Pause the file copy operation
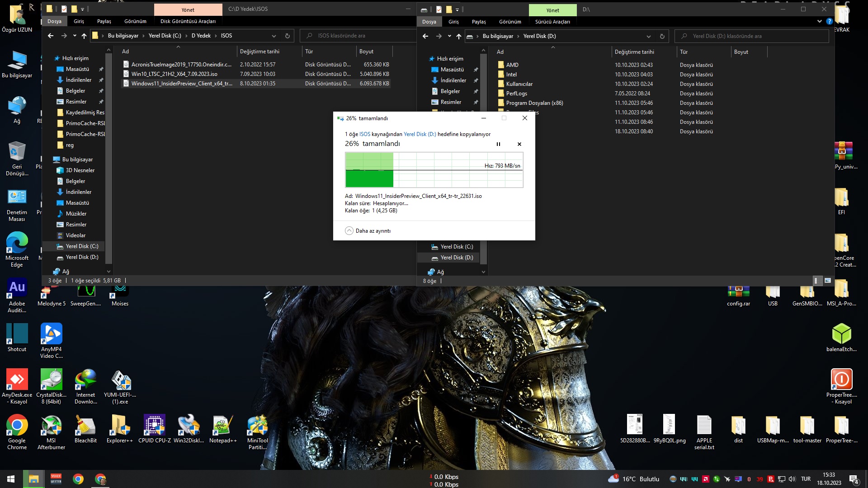This screenshot has height=488, width=868. (498, 144)
